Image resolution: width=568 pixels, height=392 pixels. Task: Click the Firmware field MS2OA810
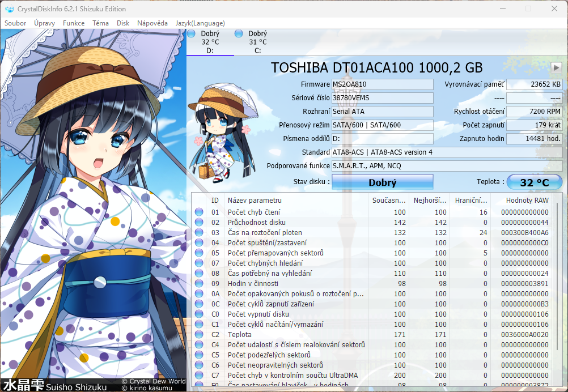(x=383, y=84)
